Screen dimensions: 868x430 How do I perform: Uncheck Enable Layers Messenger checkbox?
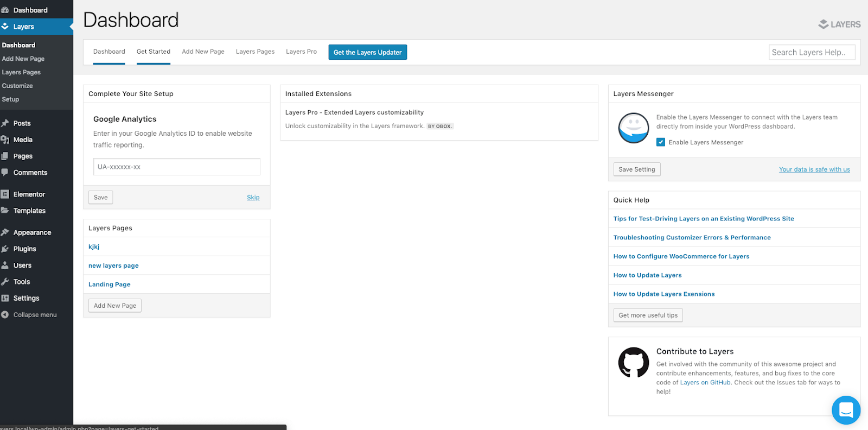[660, 142]
